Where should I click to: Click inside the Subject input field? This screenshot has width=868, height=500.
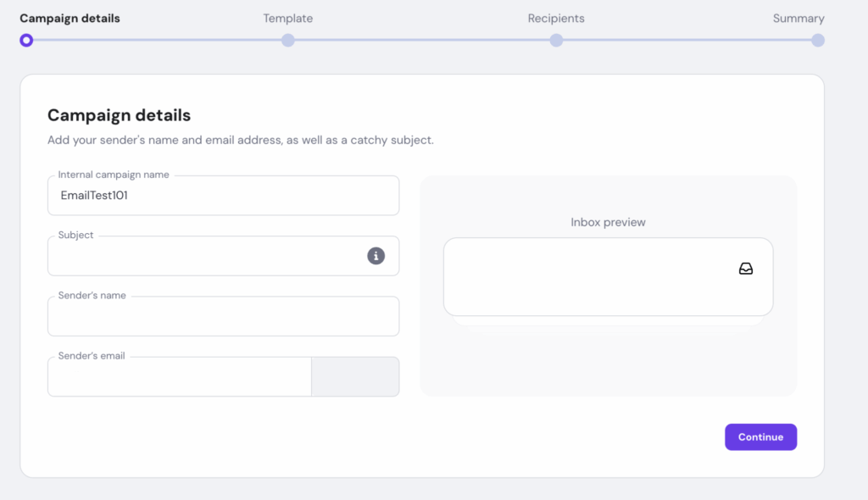click(203, 256)
